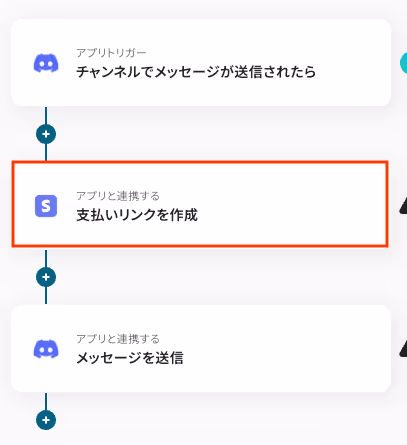Click connector line between Stripe card and second plus
The height and width of the screenshot is (445, 407).
[46, 257]
